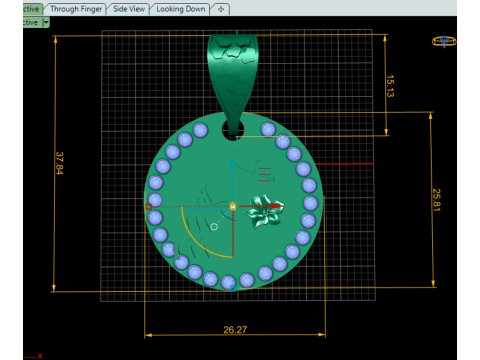Click the small white circle gumball menu handle
Screen dimensions: 480x360
click(214, 227)
